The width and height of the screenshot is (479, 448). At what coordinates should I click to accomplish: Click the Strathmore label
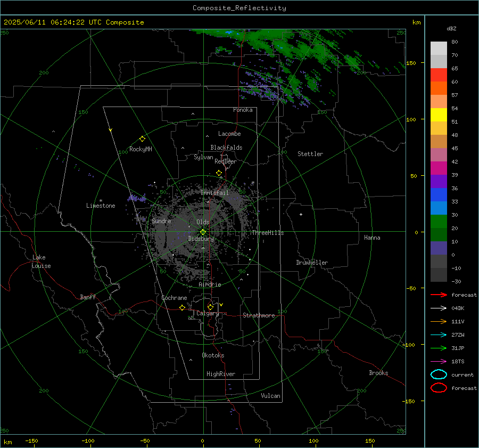click(x=259, y=315)
